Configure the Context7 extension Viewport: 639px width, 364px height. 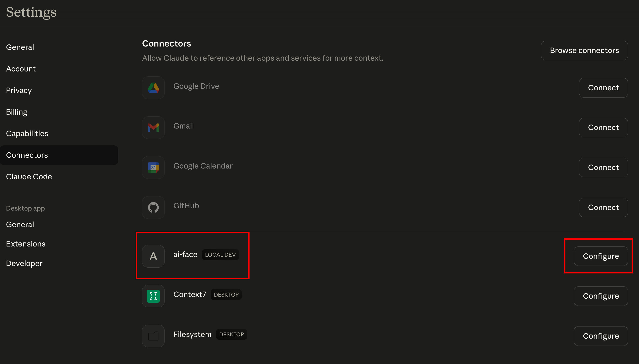tap(601, 296)
